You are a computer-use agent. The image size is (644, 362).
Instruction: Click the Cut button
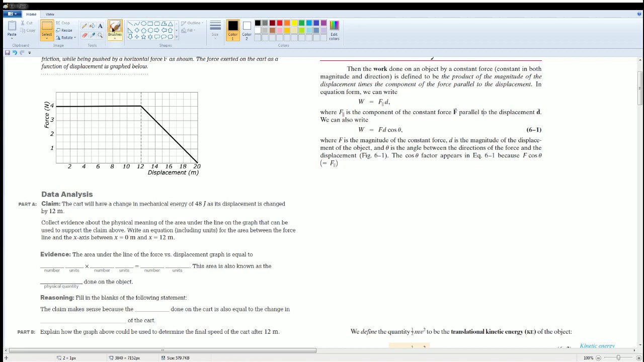coord(27,23)
